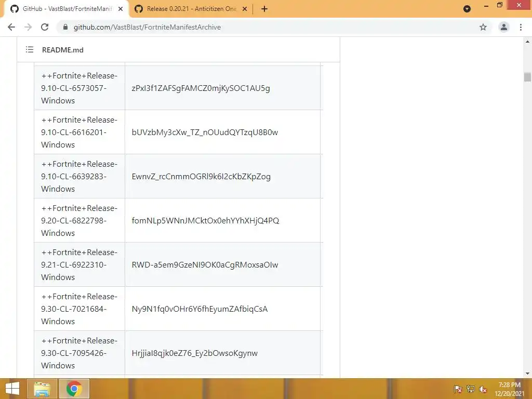Select manifest ID Ny9N1fq0vOHr6Y6fhEyumZAfbiqCsA

(x=200, y=309)
